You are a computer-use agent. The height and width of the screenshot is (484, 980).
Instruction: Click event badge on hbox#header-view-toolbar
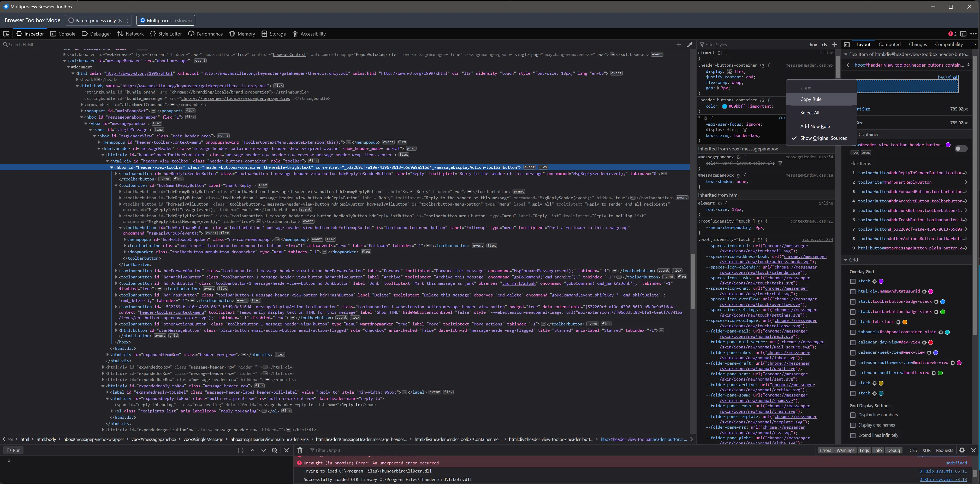(529, 167)
